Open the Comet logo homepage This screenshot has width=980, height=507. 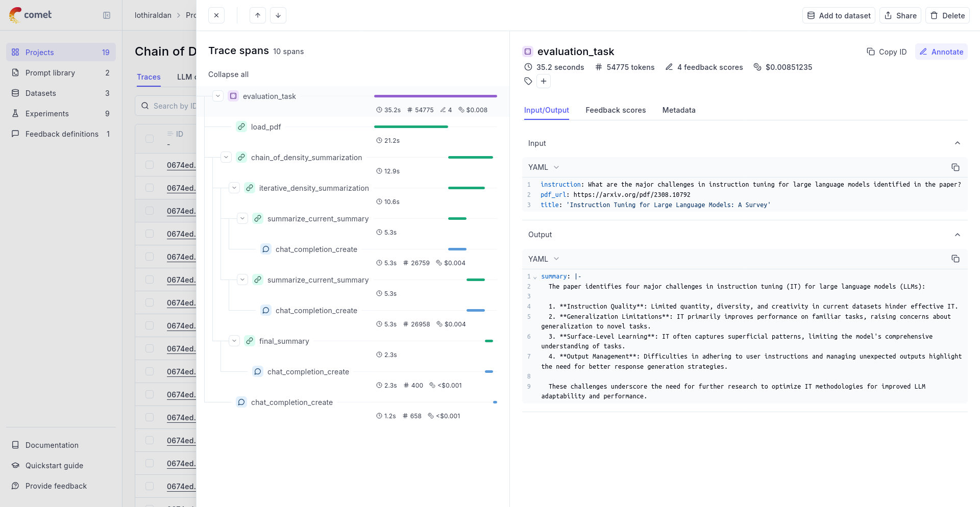pyautogui.click(x=31, y=15)
